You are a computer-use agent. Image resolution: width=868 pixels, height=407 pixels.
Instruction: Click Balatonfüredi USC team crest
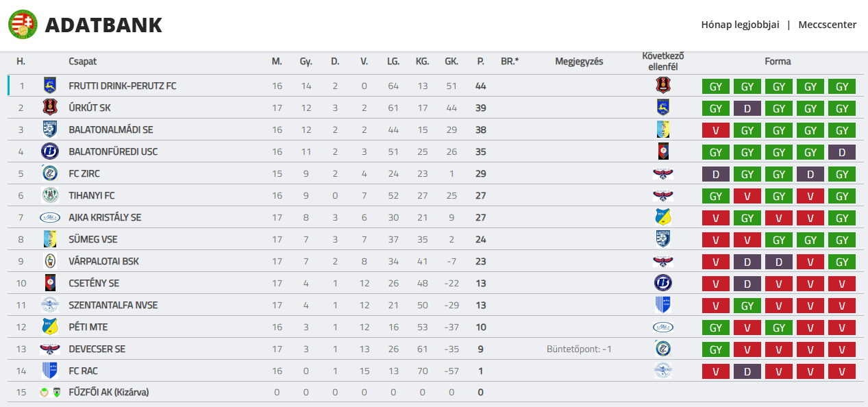pyautogui.click(x=50, y=151)
